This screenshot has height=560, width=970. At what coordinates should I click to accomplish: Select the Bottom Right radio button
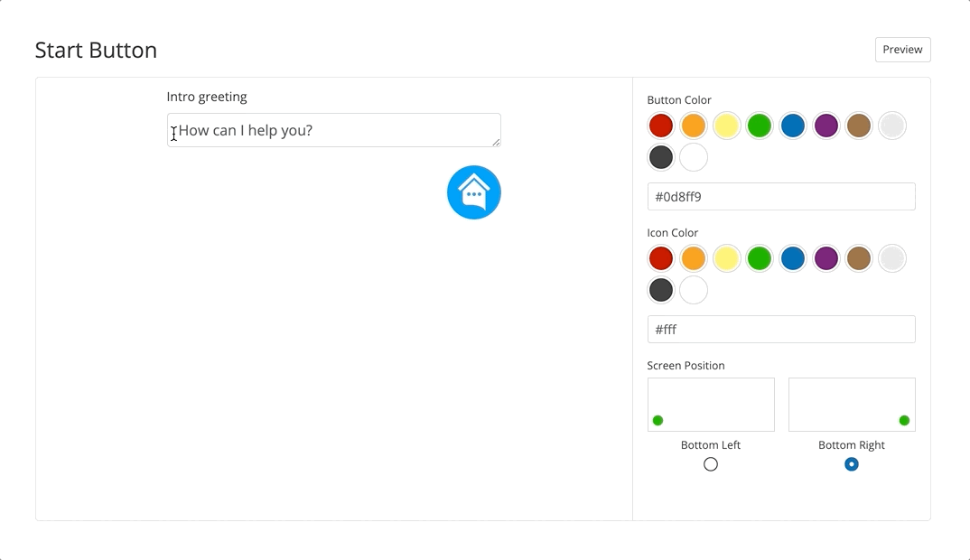[851, 464]
